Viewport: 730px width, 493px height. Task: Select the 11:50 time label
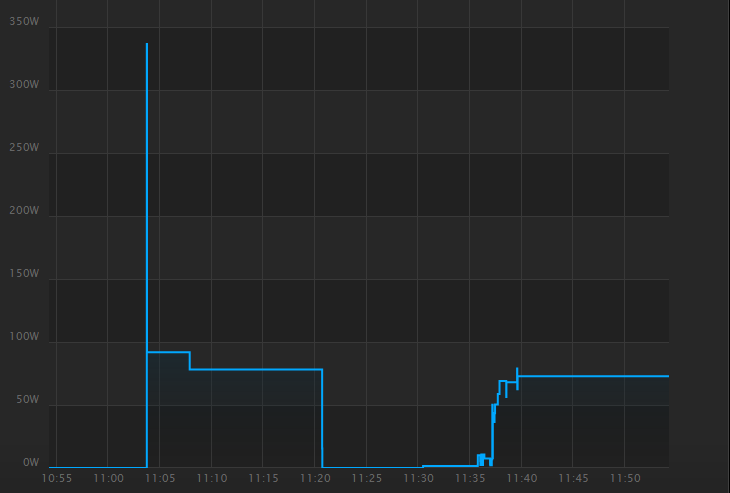(x=625, y=479)
